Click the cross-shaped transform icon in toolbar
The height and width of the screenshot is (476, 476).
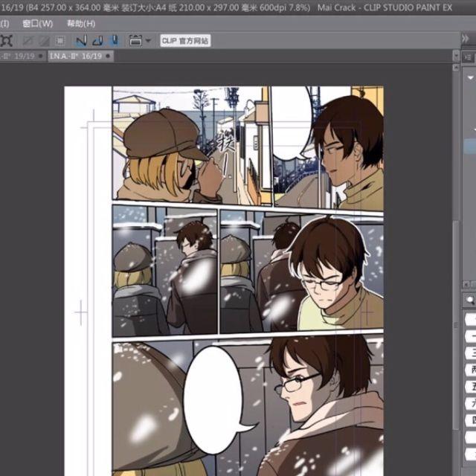pyautogui.click(x=7, y=41)
